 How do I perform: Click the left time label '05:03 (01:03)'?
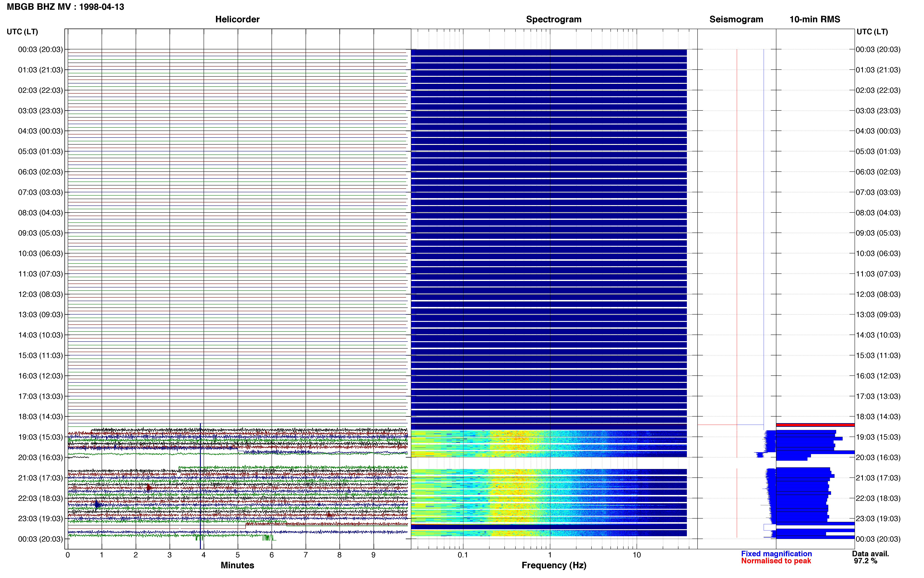tap(41, 151)
